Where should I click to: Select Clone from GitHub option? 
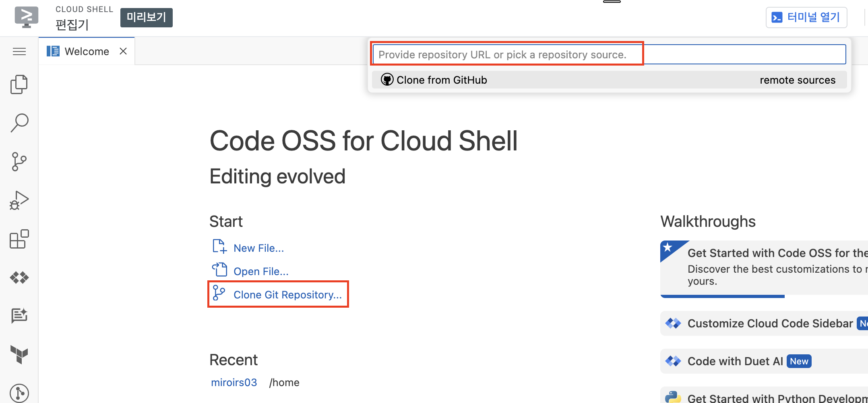point(610,80)
